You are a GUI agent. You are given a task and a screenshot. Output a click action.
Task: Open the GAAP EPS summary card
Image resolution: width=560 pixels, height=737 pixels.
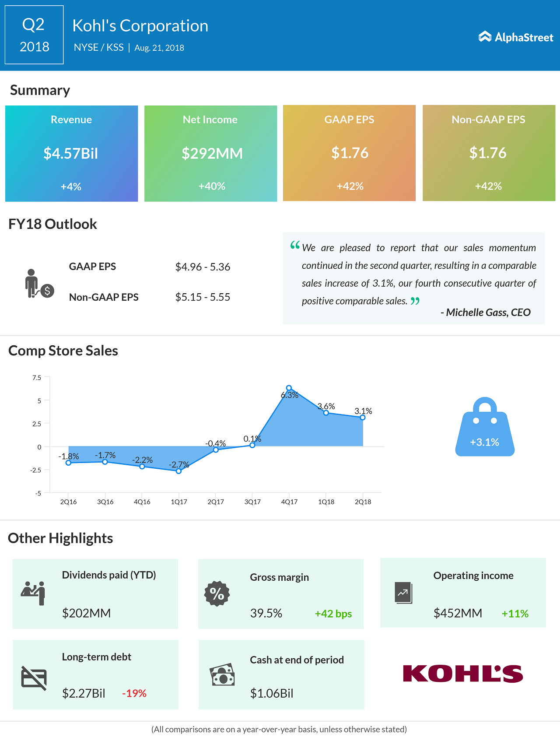[x=349, y=153]
